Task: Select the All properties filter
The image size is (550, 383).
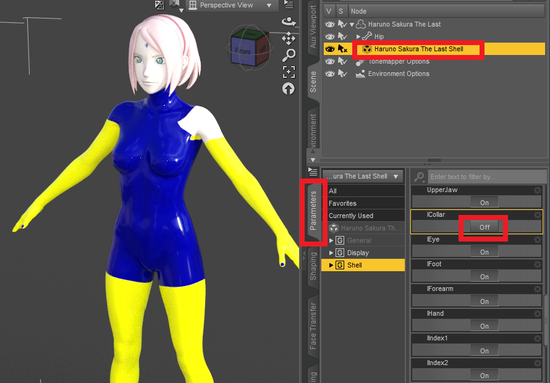Action: [363, 191]
